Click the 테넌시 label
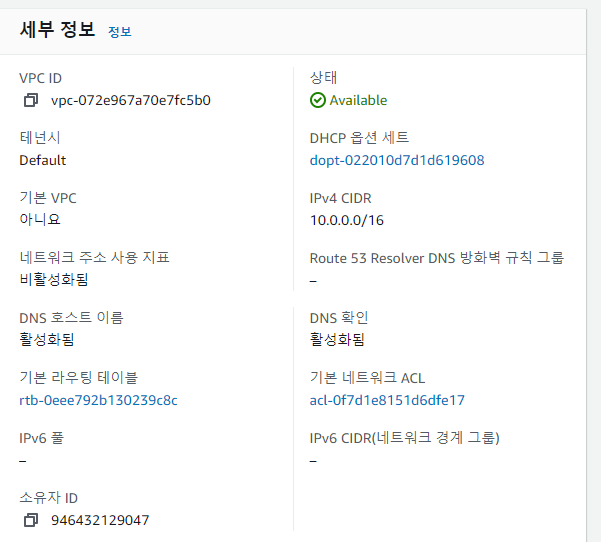601x542 pixels. pos(40,138)
